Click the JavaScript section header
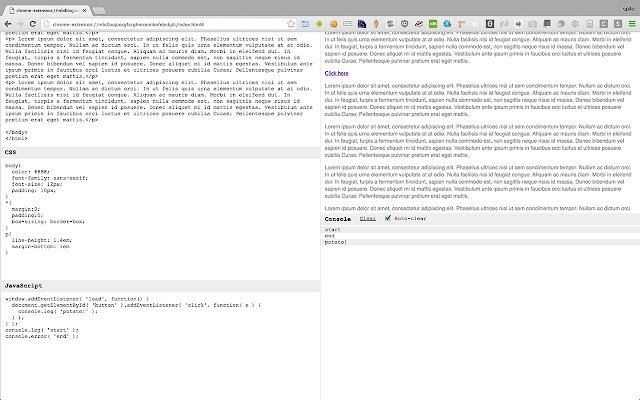 [160, 286]
